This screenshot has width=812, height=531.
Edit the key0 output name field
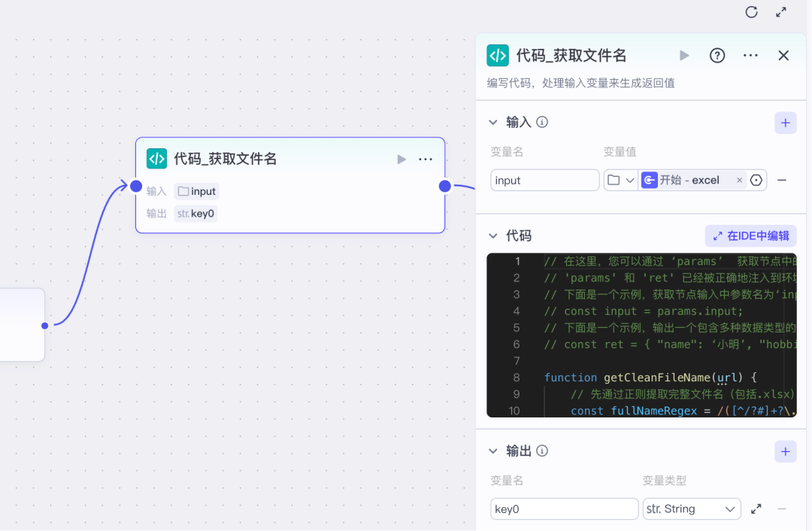pos(565,509)
